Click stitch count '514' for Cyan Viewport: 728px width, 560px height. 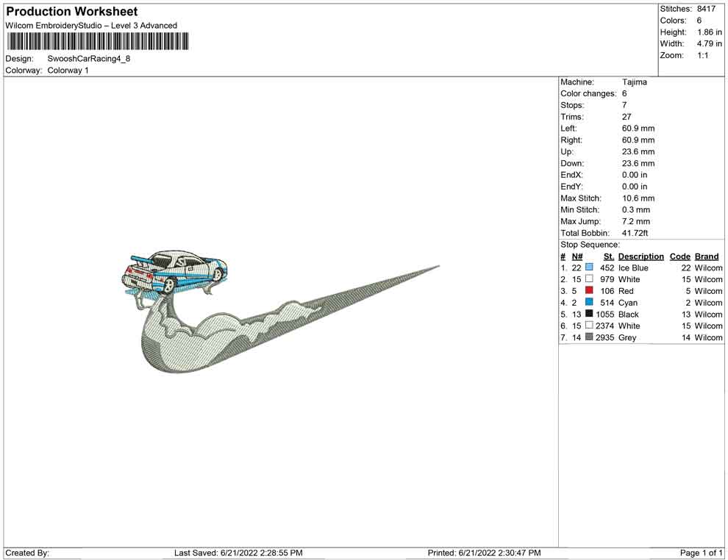point(607,303)
